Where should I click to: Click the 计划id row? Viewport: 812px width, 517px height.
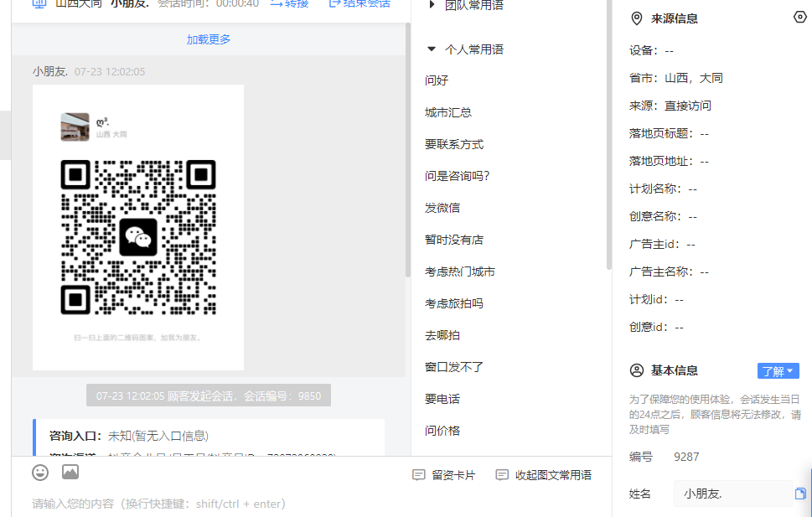657,300
